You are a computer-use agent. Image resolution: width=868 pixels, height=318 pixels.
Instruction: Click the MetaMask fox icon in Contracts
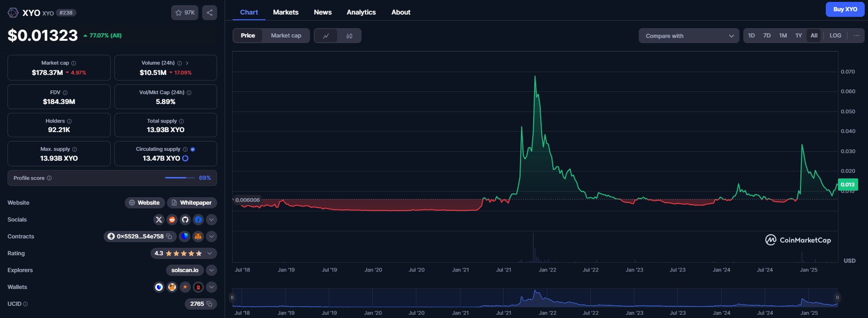[x=198, y=237]
